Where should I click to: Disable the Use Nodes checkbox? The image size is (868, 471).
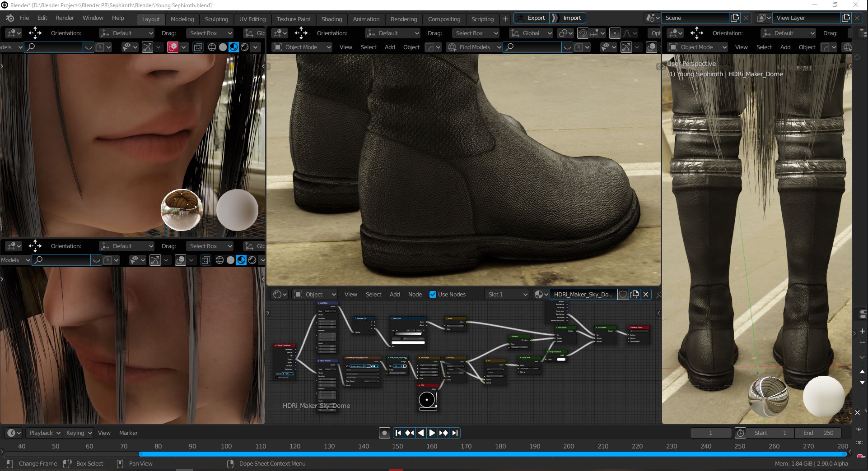click(x=433, y=294)
